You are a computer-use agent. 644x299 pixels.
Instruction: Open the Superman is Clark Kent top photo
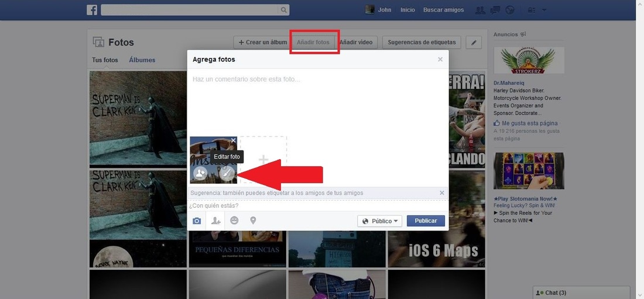(x=138, y=118)
